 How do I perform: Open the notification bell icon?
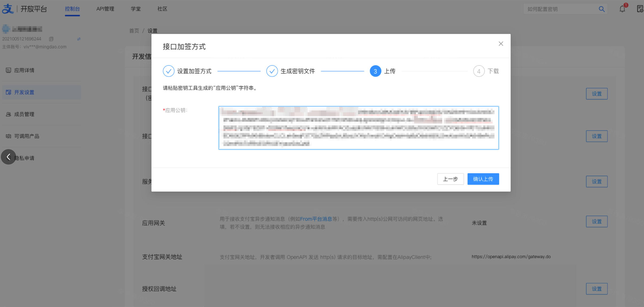pyautogui.click(x=622, y=9)
